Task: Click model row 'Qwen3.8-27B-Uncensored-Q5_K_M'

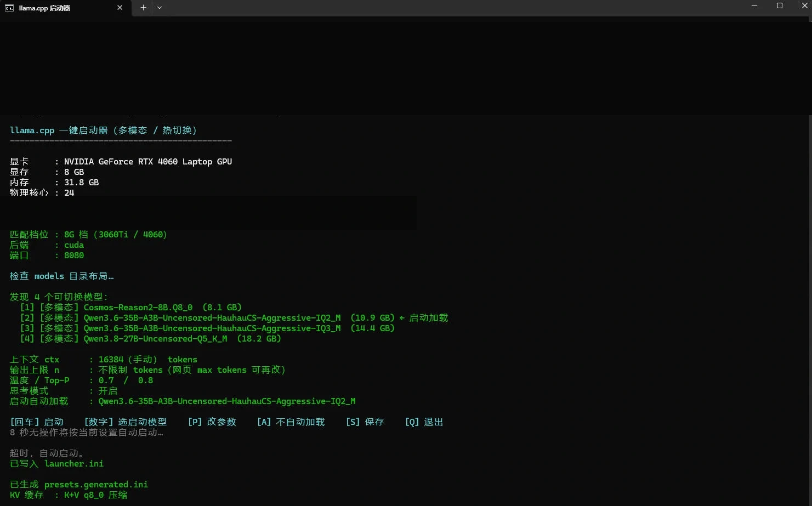Action: 151,339
